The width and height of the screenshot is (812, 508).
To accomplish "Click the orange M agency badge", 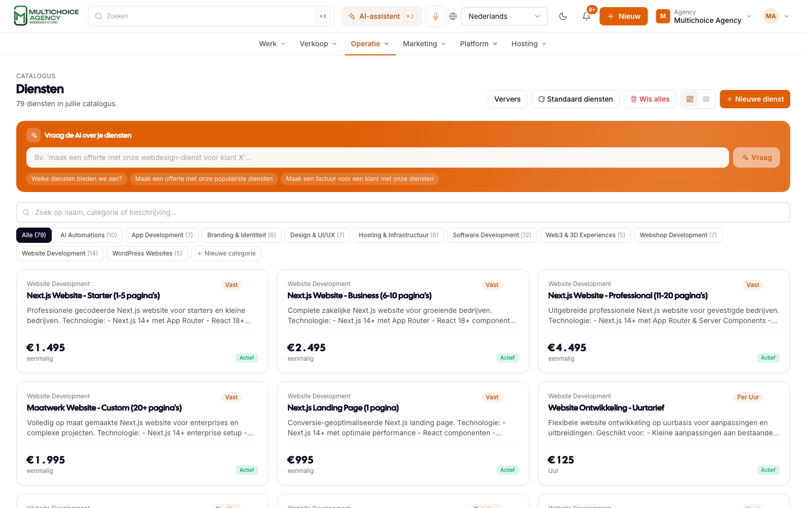I will tap(663, 16).
